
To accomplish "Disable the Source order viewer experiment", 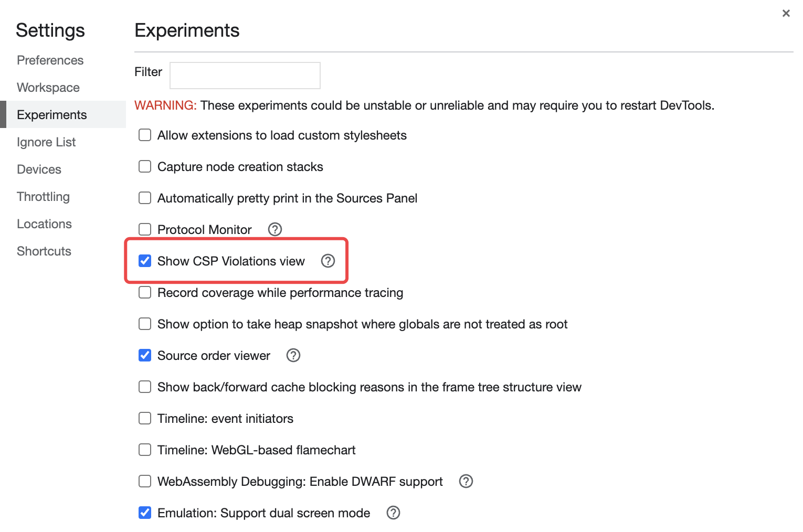I will click(x=145, y=355).
